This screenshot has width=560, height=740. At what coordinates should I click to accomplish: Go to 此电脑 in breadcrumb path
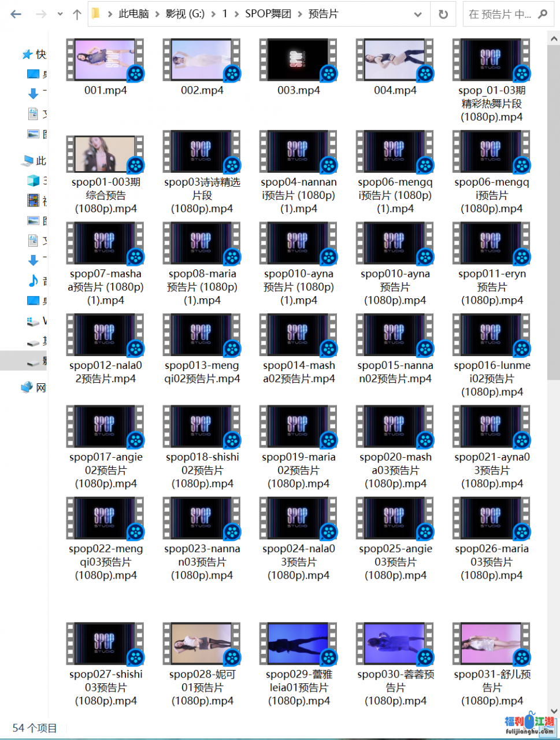click(133, 14)
